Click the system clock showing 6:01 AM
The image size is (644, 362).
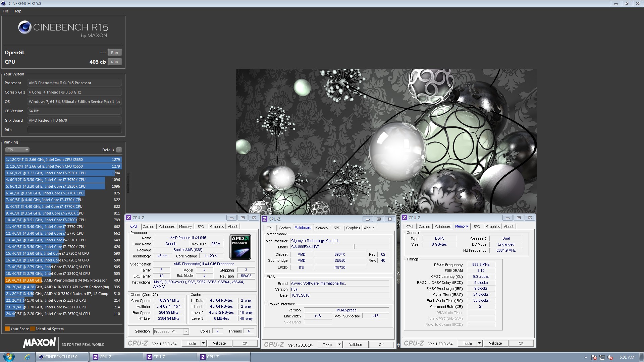coord(627,357)
